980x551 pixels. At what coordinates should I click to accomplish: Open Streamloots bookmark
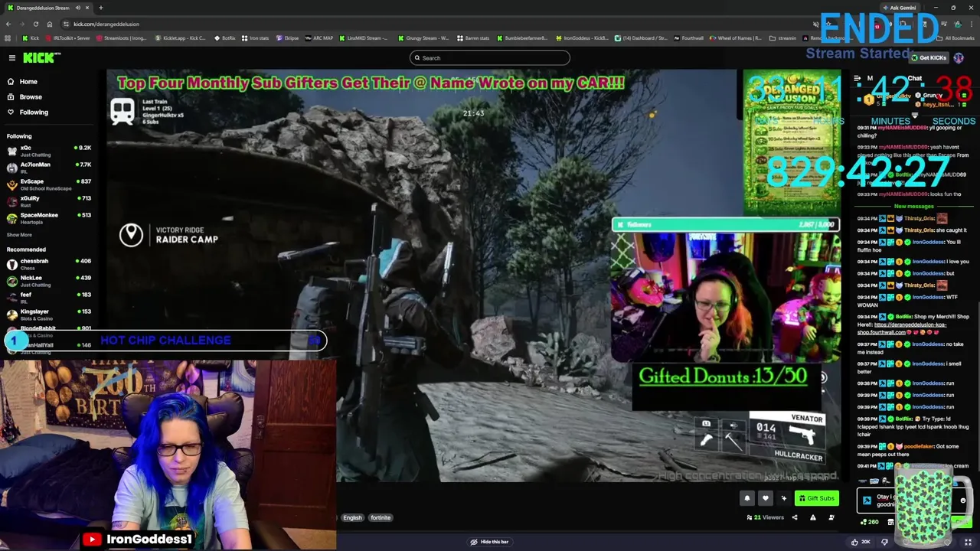(122, 37)
